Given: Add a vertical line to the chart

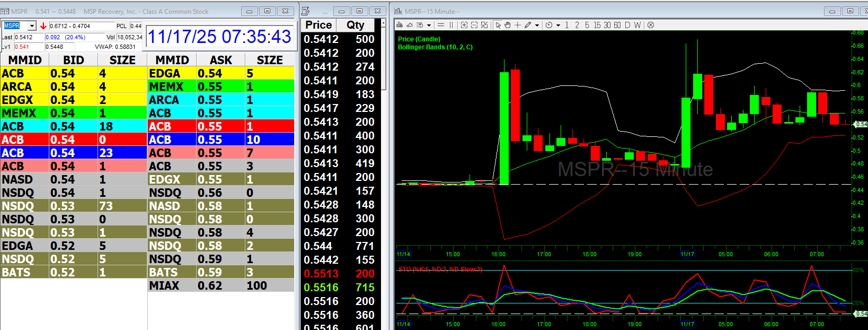Looking at the screenshot, I should (x=451, y=25).
